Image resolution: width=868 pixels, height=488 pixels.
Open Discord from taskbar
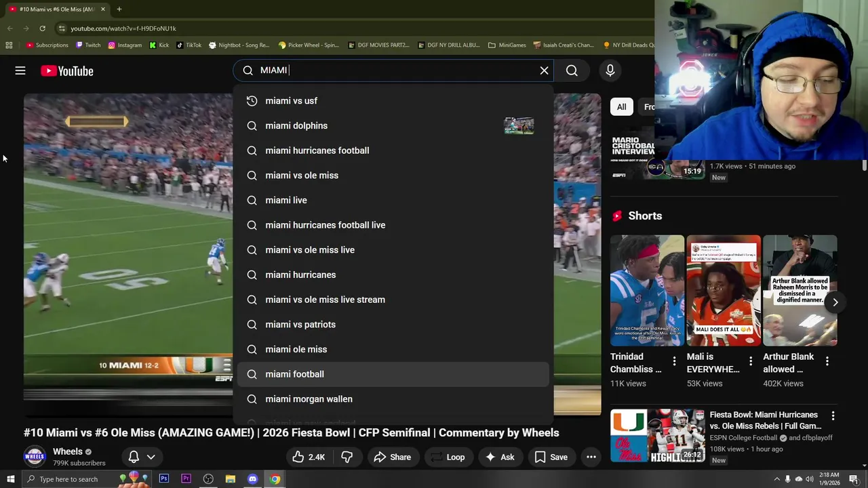coord(252,479)
